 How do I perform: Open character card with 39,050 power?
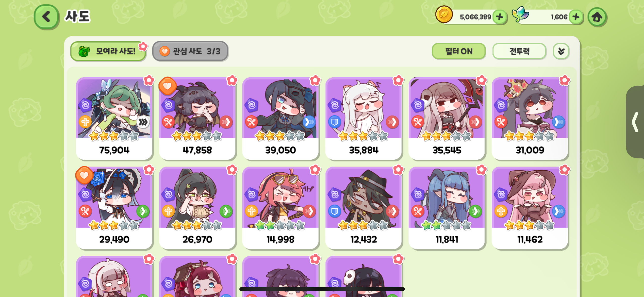click(x=280, y=118)
